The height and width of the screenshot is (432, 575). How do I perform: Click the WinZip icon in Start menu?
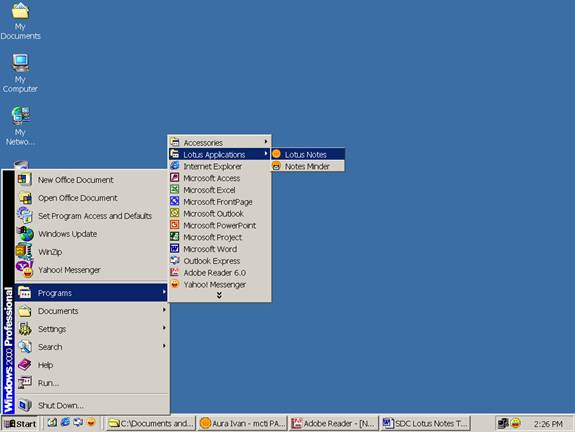(24, 252)
